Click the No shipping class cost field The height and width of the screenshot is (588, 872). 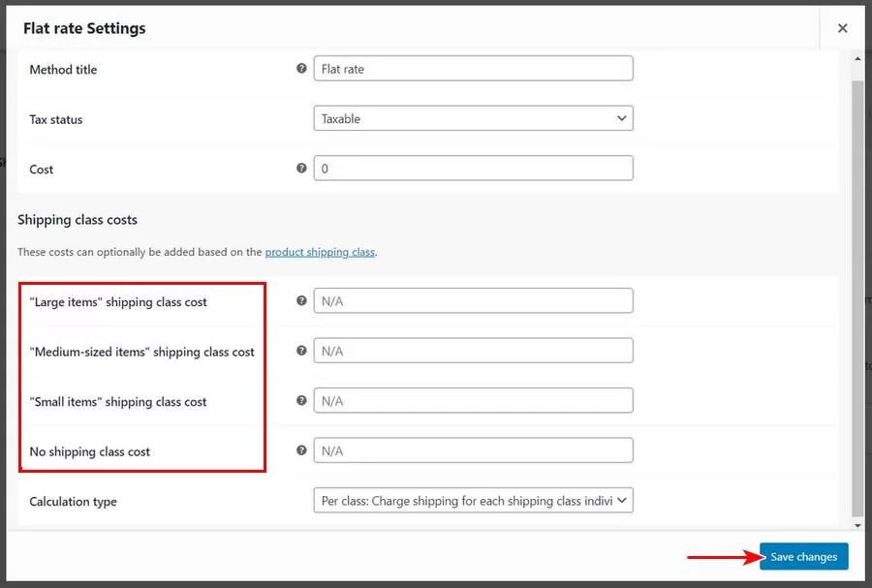point(473,450)
